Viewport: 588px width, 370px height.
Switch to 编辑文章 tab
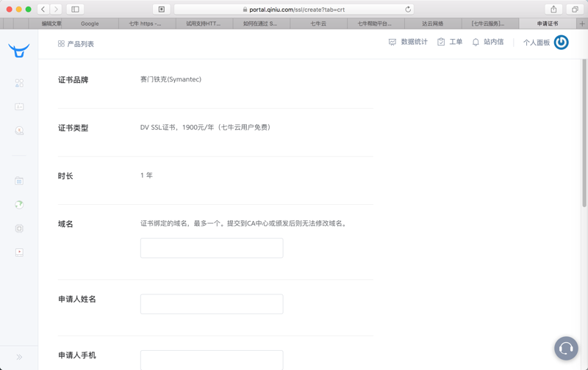(45, 23)
